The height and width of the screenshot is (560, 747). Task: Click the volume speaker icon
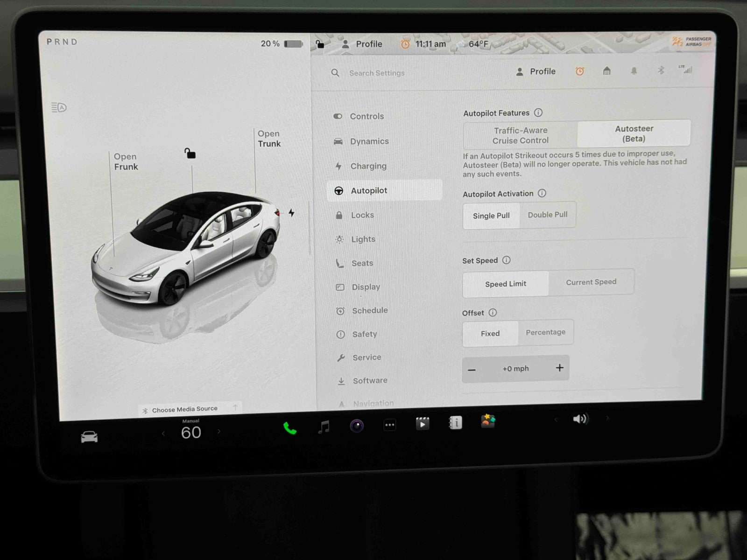click(580, 419)
